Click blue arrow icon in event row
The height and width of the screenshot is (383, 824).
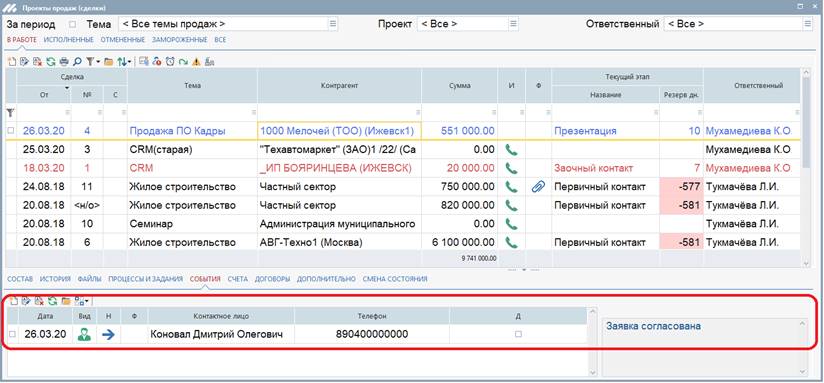pyautogui.click(x=108, y=334)
